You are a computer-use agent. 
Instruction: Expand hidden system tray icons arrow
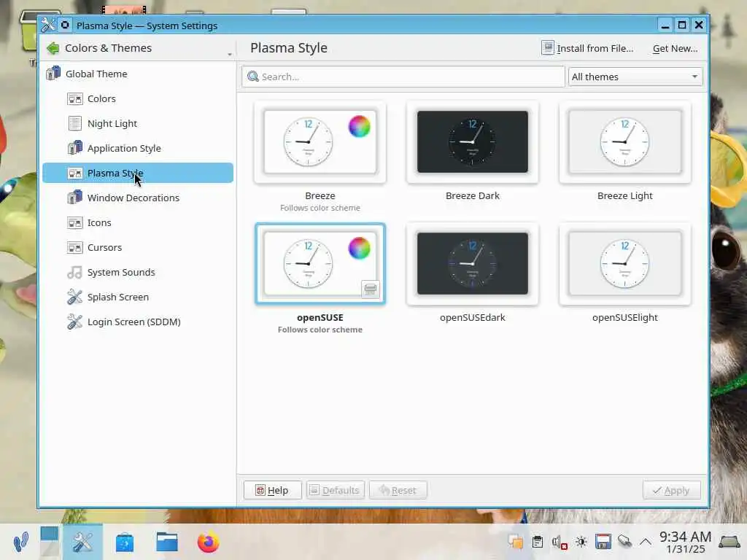(646, 542)
